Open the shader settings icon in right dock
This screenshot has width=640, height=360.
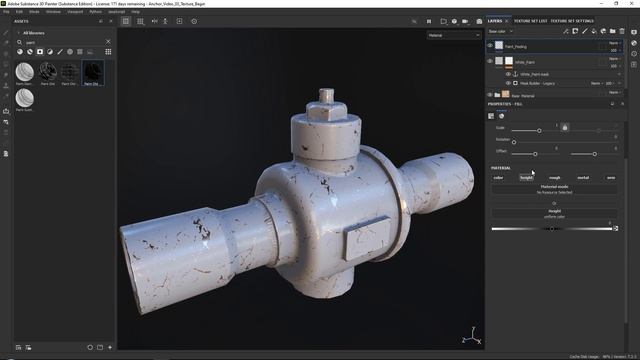634,43
